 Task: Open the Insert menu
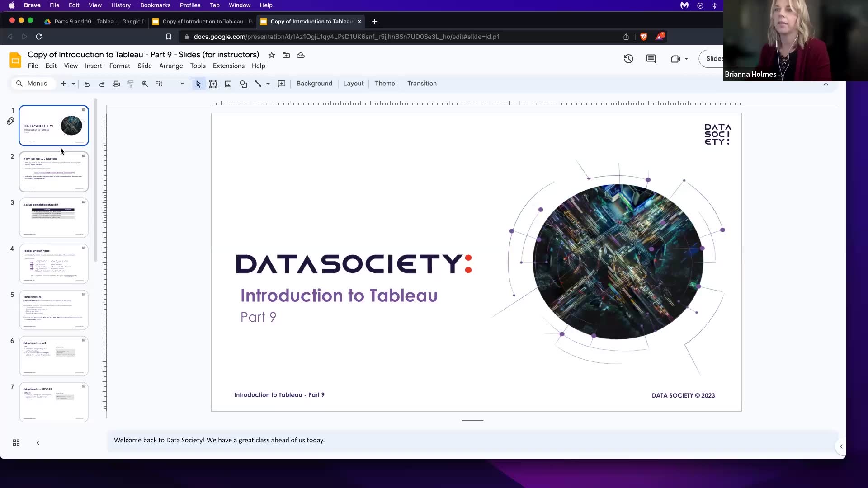[94, 66]
